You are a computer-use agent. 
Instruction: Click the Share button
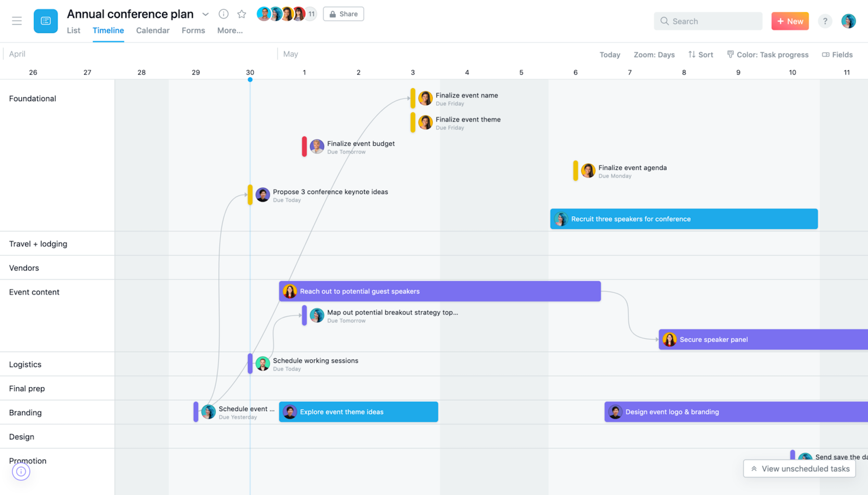pyautogui.click(x=344, y=14)
